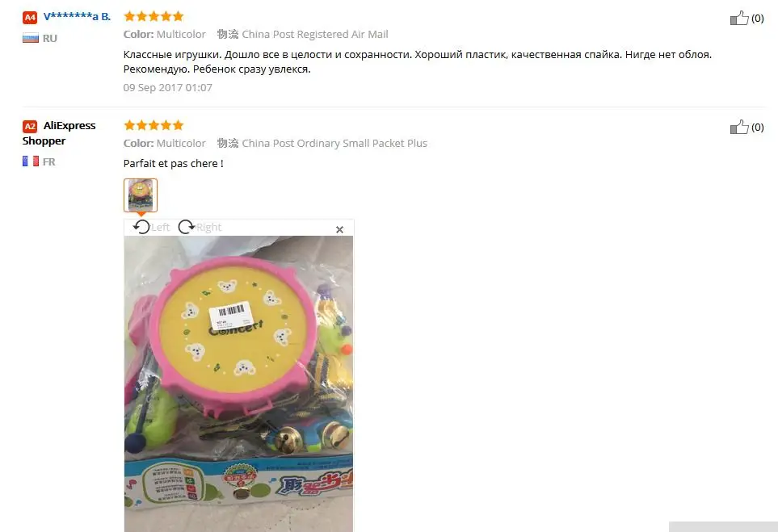This screenshot has height=532, width=778.
Task: Close the enlarged review photo
Action: point(339,229)
